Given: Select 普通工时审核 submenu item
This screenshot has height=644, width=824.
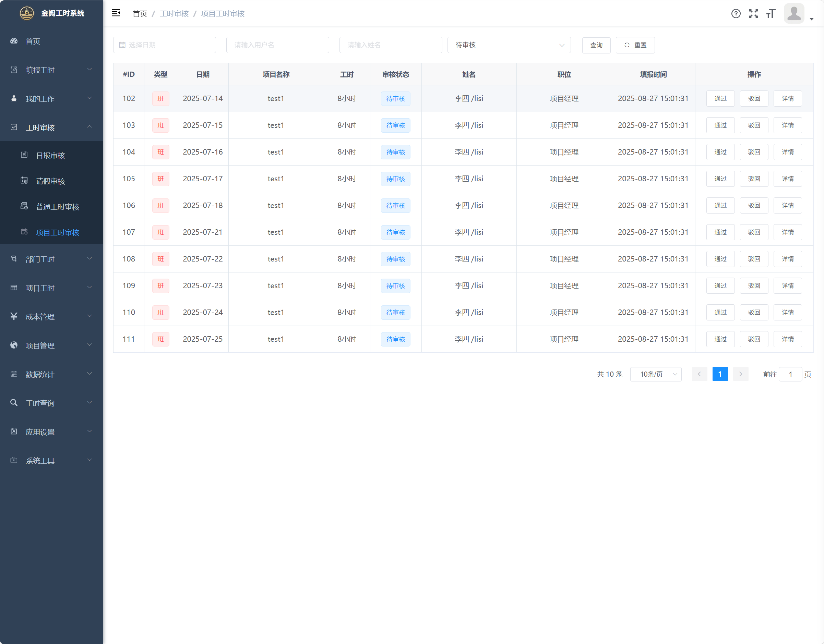Looking at the screenshot, I should [57, 207].
